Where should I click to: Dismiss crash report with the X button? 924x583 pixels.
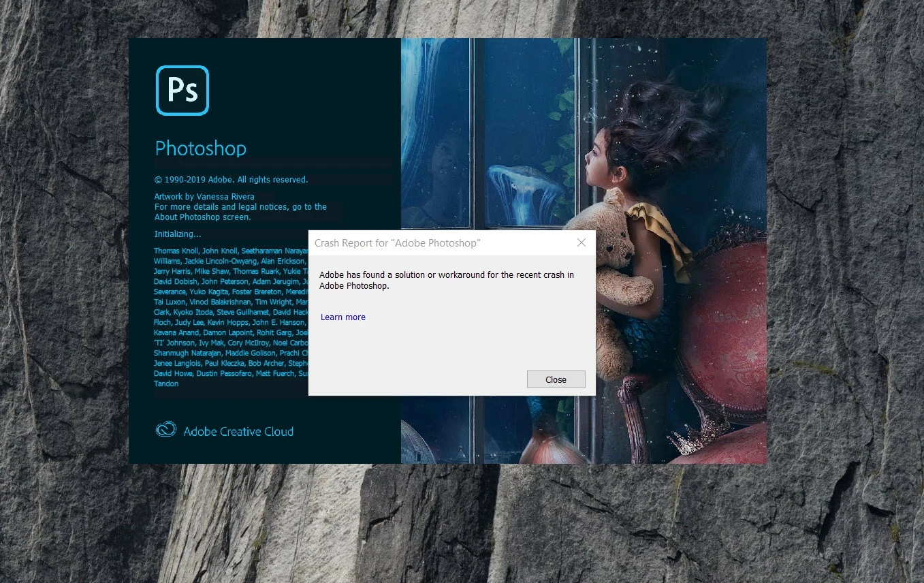[582, 242]
